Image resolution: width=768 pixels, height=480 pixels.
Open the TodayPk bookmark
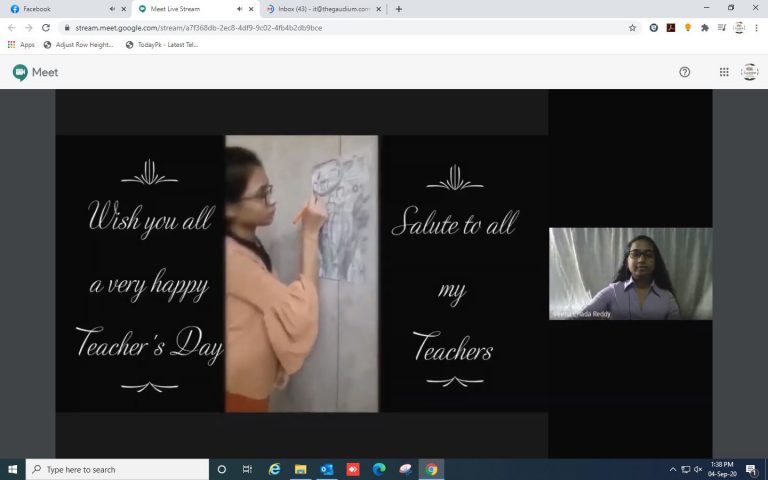click(x=162, y=45)
